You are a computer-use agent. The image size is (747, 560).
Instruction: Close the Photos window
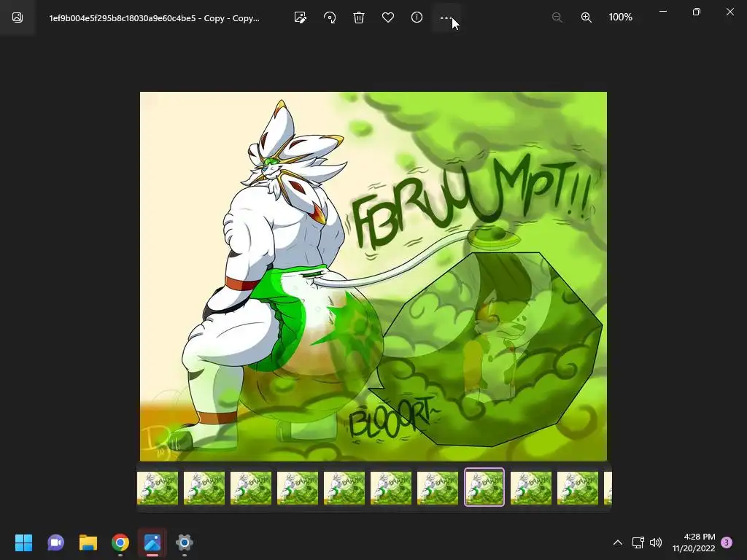(x=729, y=12)
